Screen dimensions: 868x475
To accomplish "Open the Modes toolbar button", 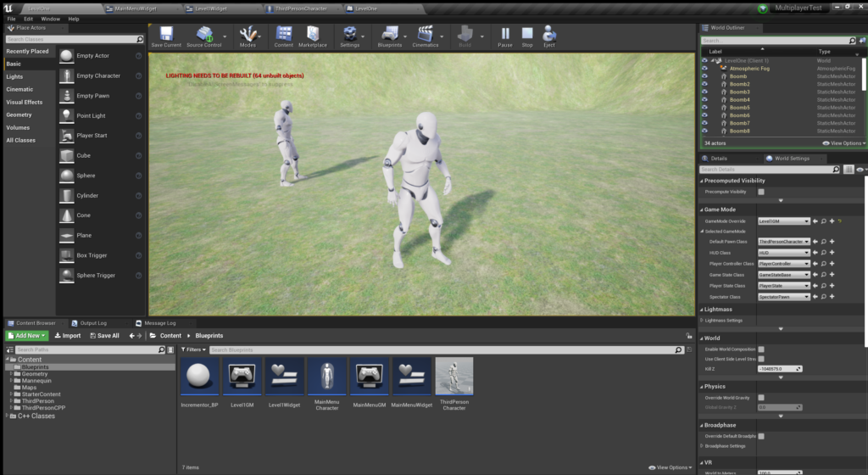I will pos(248,36).
